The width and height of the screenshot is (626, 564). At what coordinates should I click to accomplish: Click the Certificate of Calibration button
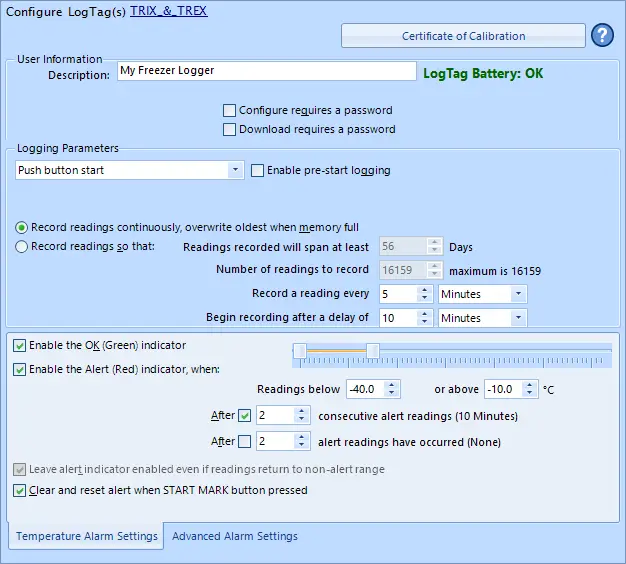[463, 36]
